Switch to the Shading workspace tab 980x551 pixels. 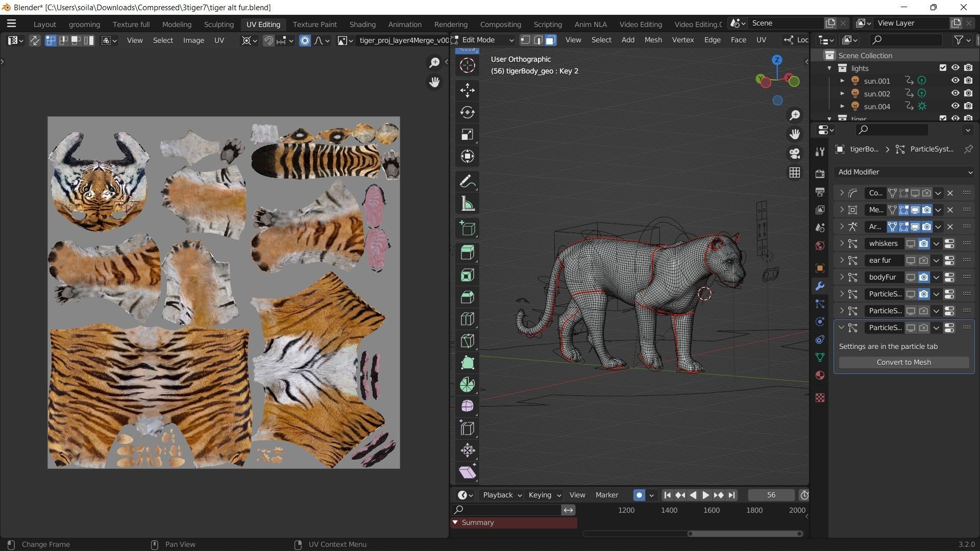(362, 24)
